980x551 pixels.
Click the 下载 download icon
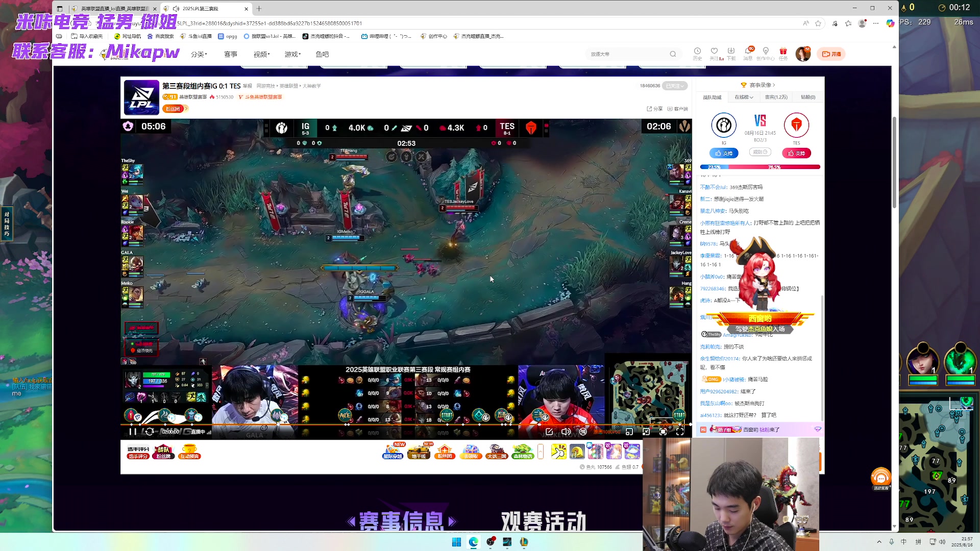[731, 54]
